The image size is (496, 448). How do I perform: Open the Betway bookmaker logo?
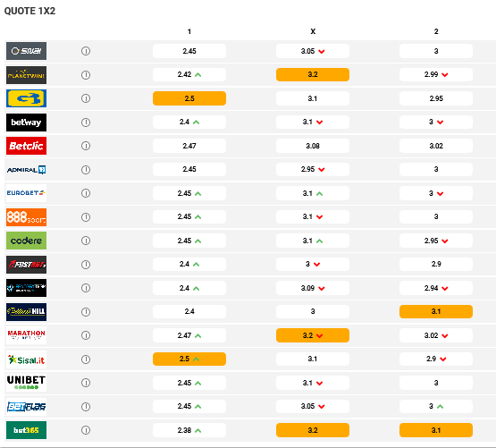click(x=26, y=123)
